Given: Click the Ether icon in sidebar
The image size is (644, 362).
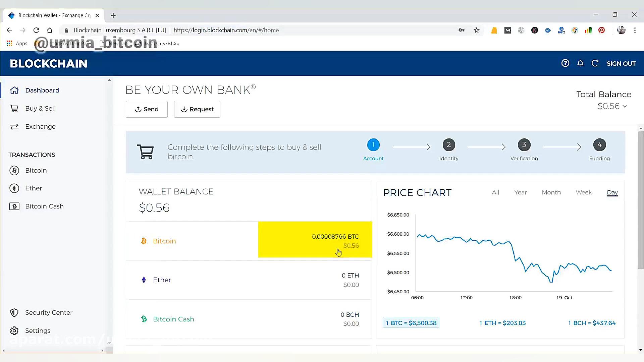Looking at the screenshot, I should click(14, 188).
